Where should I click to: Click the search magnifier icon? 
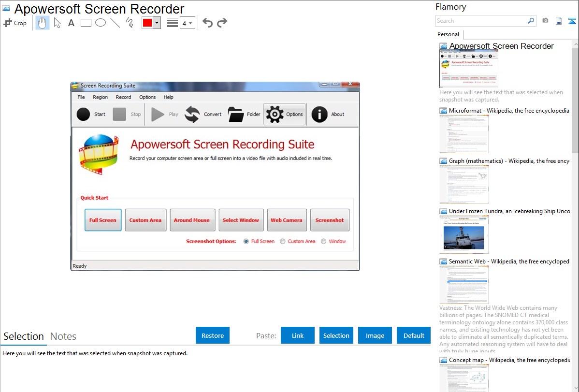[531, 21]
